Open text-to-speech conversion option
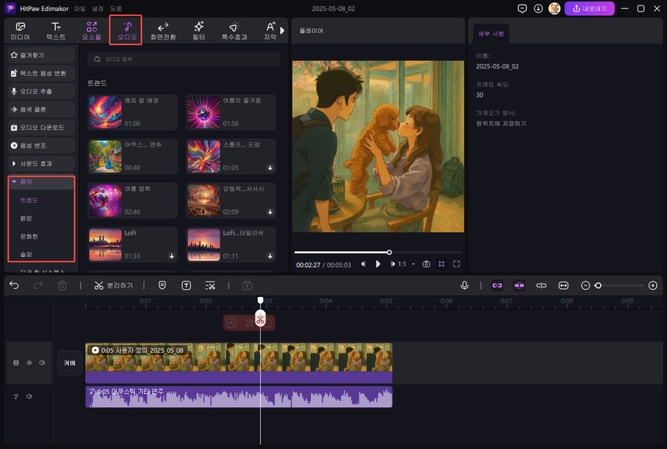This screenshot has height=449, width=667. (41, 73)
